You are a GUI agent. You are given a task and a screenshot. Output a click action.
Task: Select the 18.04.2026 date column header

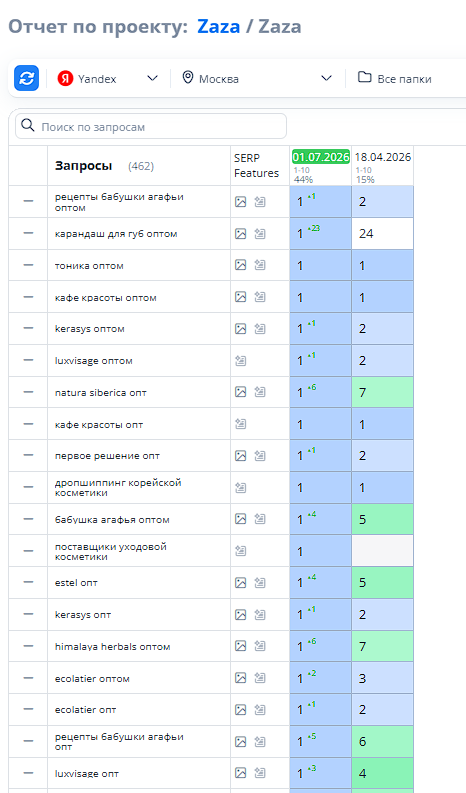(383, 157)
